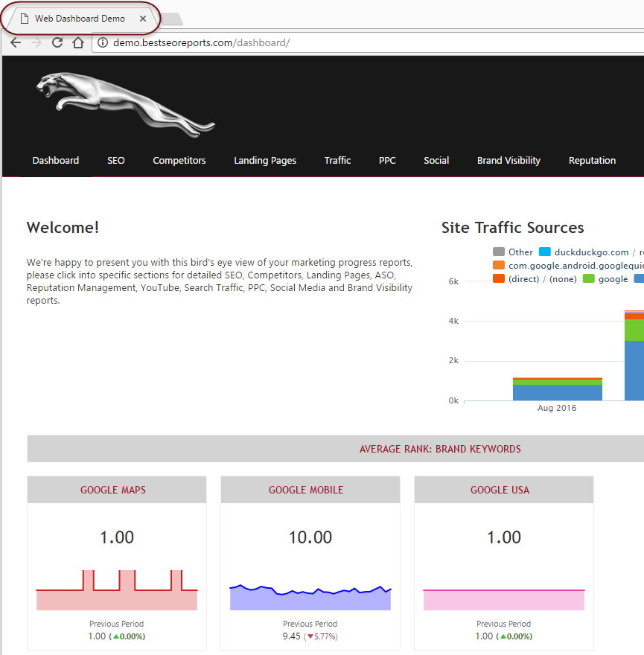
Task: Open the SEO menu item
Action: tap(115, 160)
